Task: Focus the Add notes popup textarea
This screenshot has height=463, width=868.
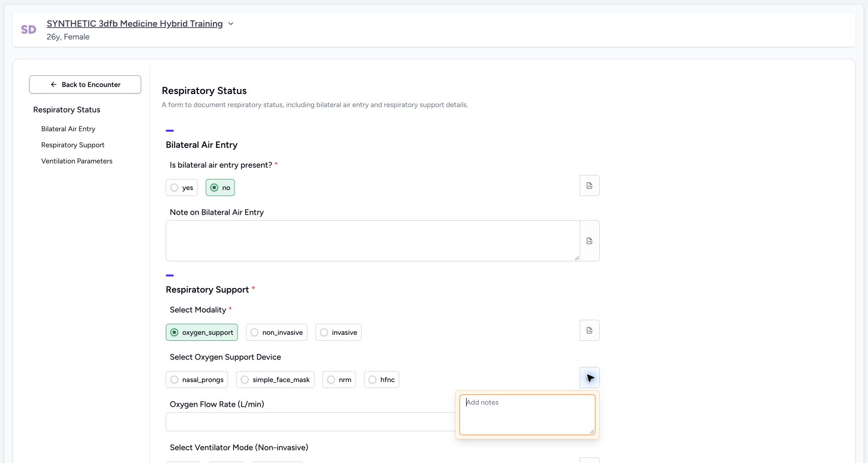Action: tap(527, 415)
